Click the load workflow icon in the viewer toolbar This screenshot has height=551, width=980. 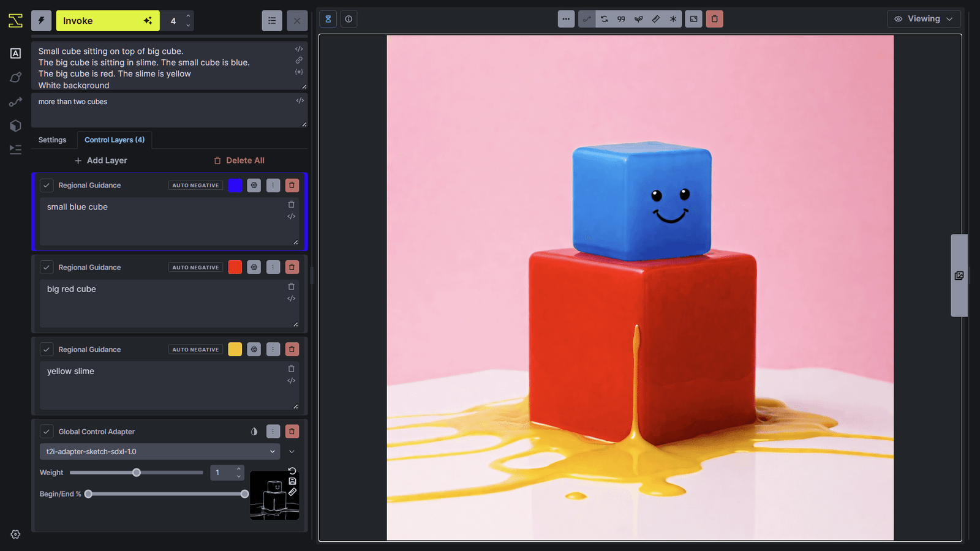point(587,19)
